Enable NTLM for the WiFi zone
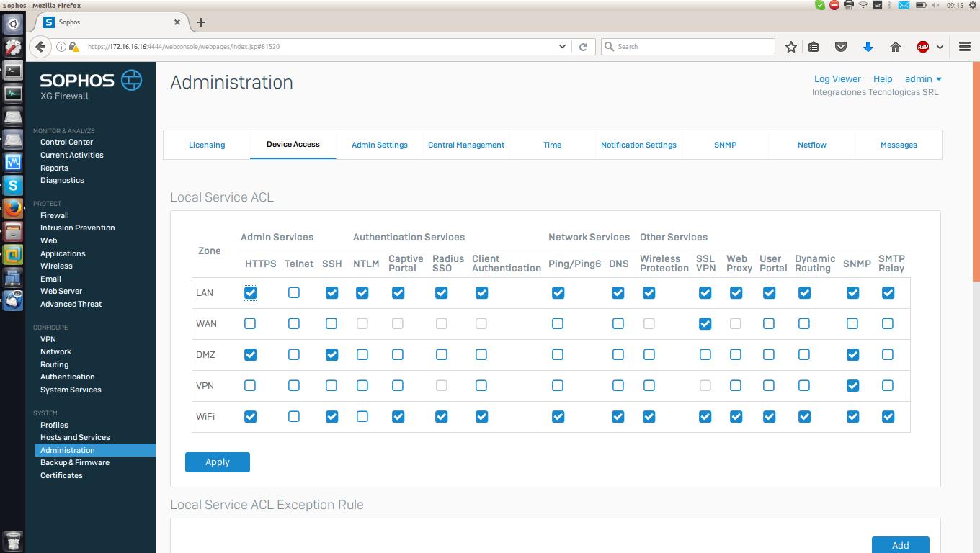Image resolution: width=980 pixels, height=553 pixels. [362, 416]
